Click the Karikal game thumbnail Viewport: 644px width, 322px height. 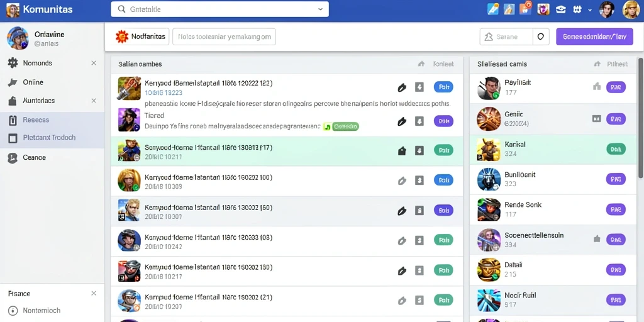488,149
